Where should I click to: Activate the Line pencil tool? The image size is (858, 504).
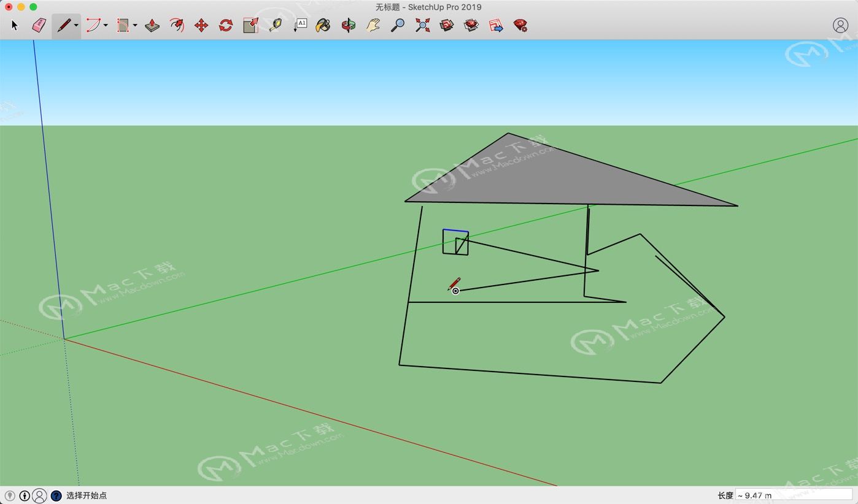tap(63, 26)
